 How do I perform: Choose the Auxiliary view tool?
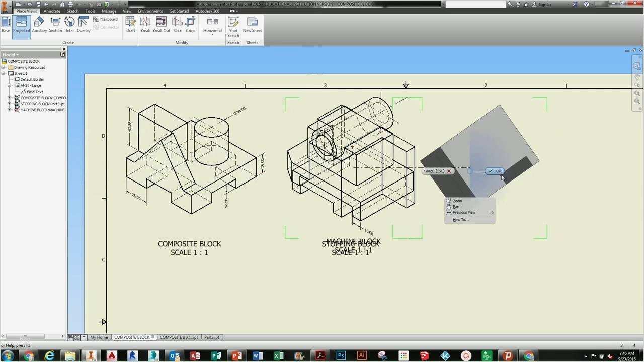click(x=39, y=25)
